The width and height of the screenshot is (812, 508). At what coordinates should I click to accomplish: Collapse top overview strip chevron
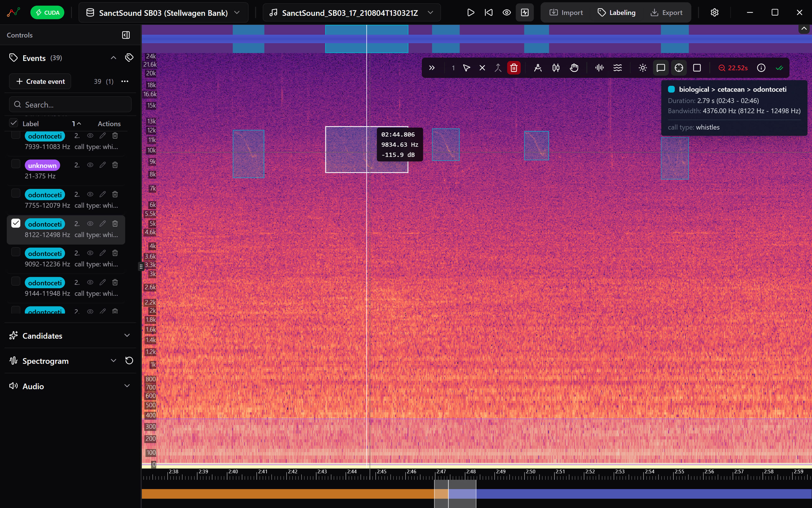[804, 29]
